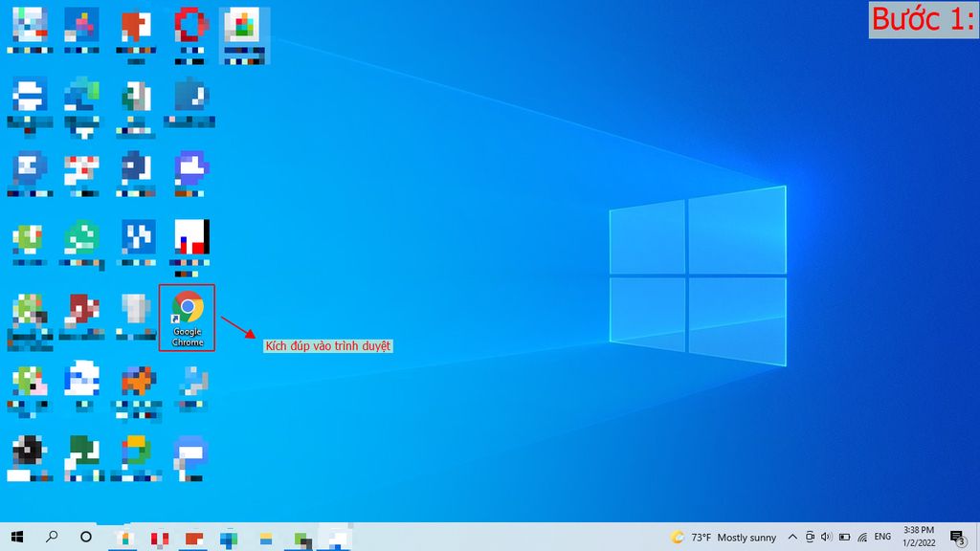This screenshot has height=551, width=980.
Task: Open Windows Search on the taskbar
Action: (x=53, y=537)
